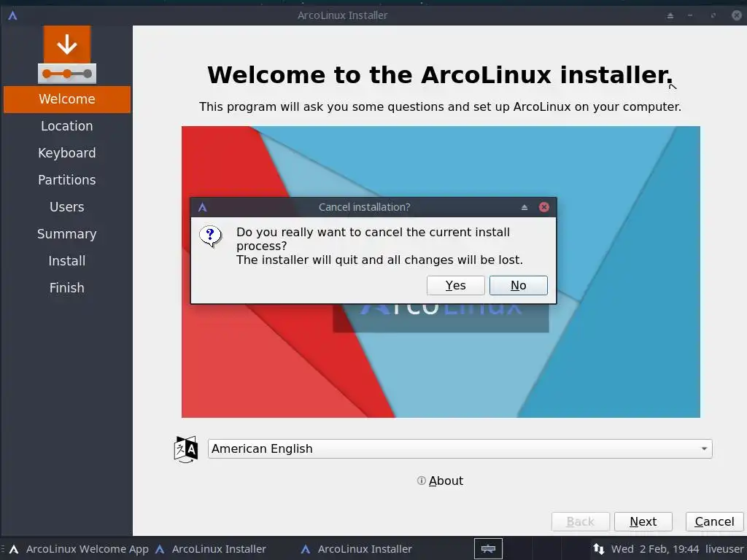Viewport: 747px width, 560px height.
Task: Click the question mark icon in dialog
Action: (211, 236)
